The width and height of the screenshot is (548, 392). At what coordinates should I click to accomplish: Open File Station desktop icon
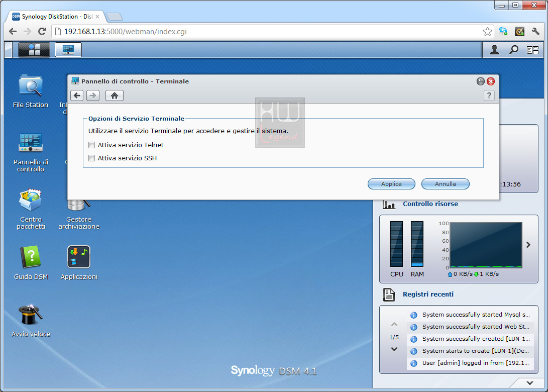[31, 91]
